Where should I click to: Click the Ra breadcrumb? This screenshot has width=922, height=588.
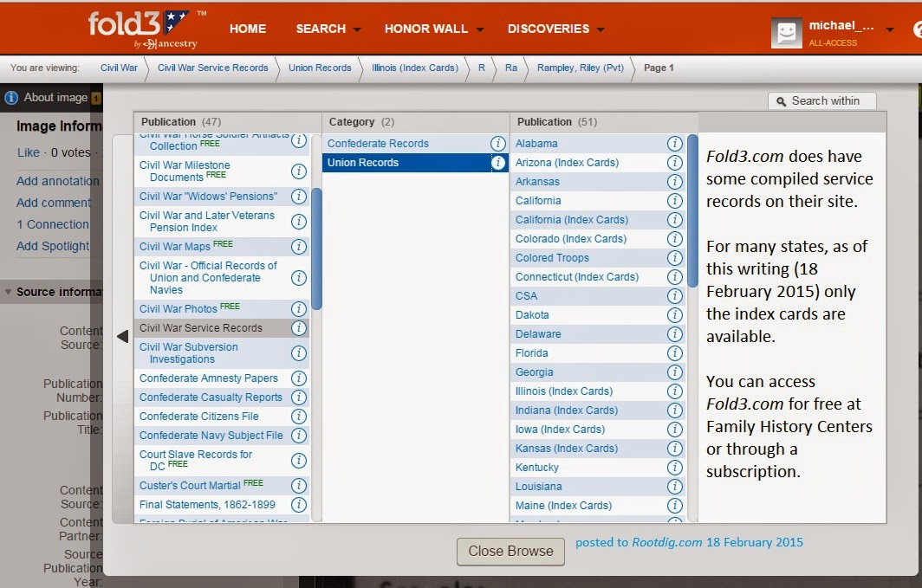[511, 68]
